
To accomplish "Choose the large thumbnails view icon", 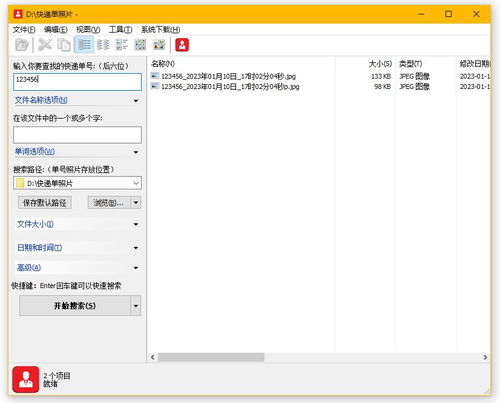I will [x=140, y=45].
